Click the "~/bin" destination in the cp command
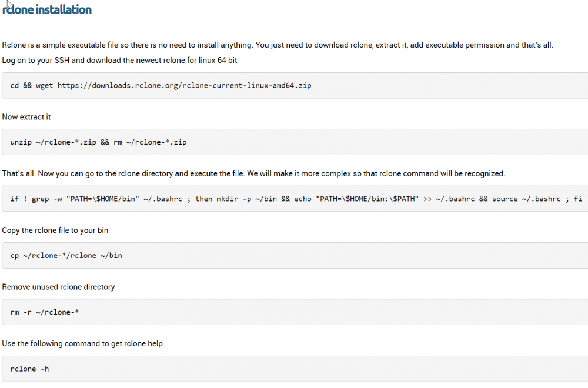Image resolution: width=588 pixels, height=388 pixels. pyautogui.click(x=111, y=255)
